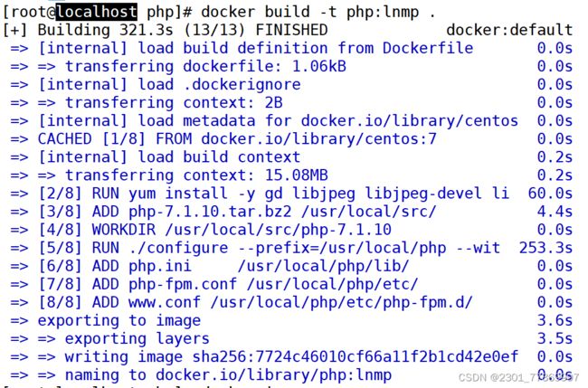The width and height of the screenshot is (588, 388).
Task: Click the docker build command text
Action: [x=318, y=12]
